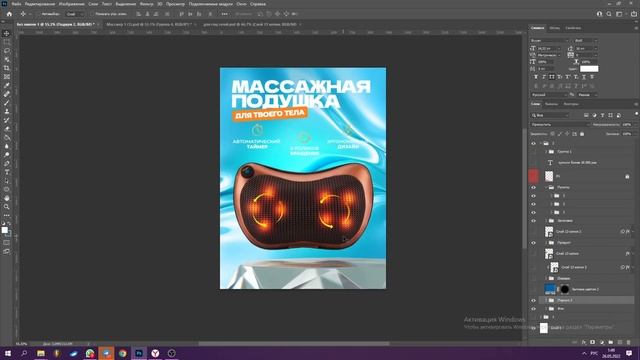
Task: Apply Faux Bold in Character panel
Action: click(536, 77)
